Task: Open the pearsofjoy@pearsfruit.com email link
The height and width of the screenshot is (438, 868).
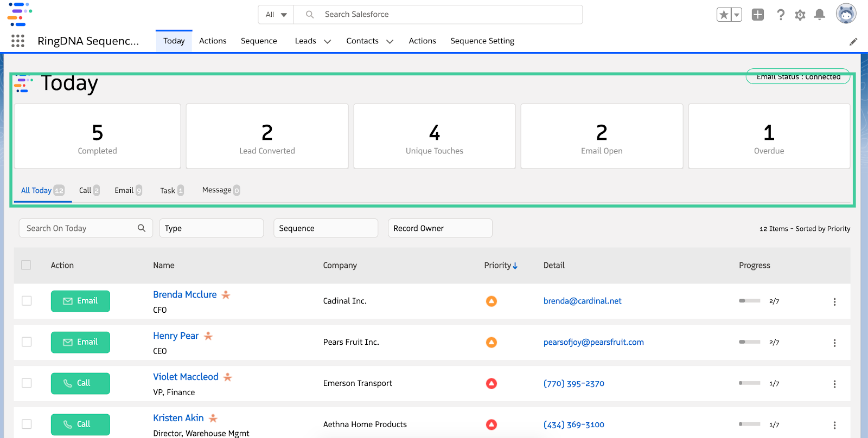Action: tap(593, 342)
